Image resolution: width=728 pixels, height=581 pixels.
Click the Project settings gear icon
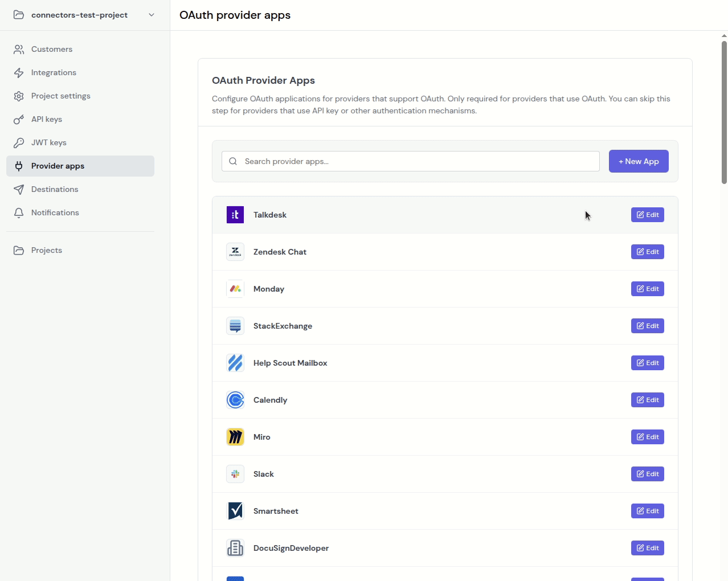(x=19, y=96)
